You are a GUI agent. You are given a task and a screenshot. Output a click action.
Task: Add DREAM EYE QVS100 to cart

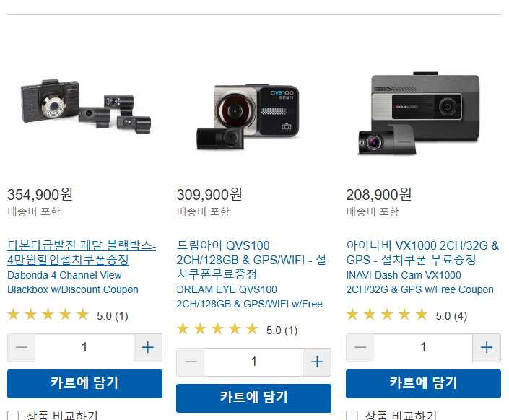[254, 398]
